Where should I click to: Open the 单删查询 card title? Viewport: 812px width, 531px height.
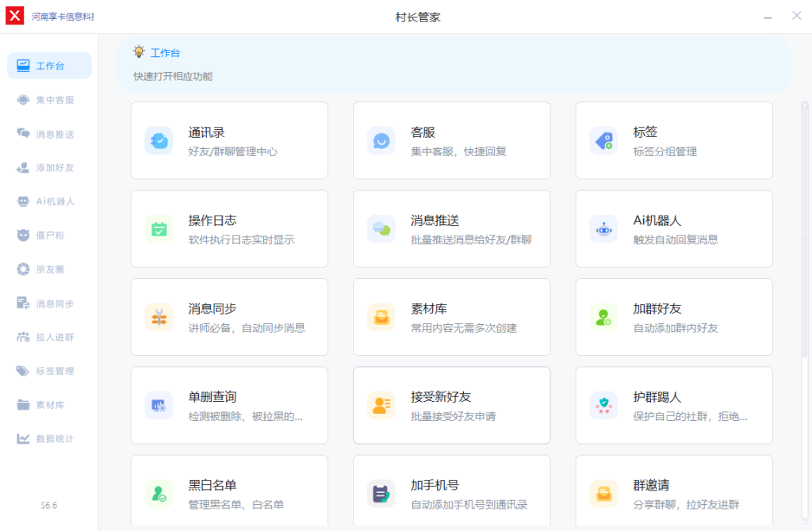click(x=213, y=397)
